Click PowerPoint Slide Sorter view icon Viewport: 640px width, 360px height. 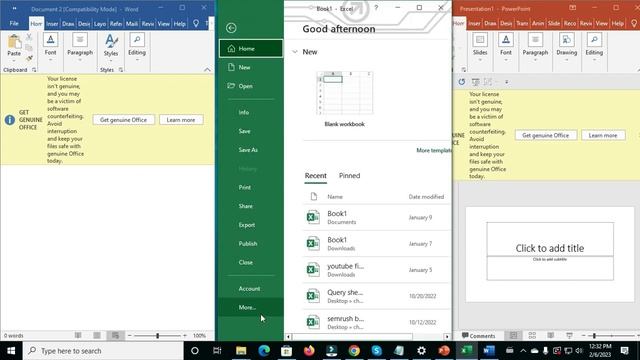click(532, 336)
